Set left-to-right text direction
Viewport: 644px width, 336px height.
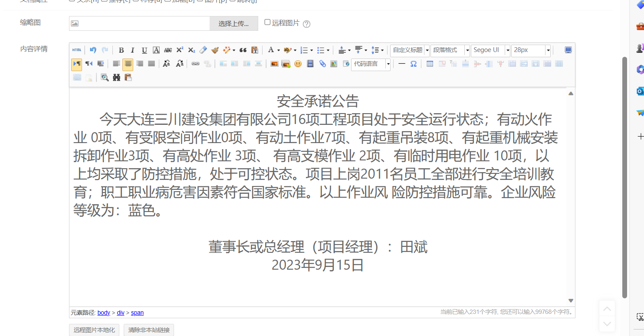(76, 64)
